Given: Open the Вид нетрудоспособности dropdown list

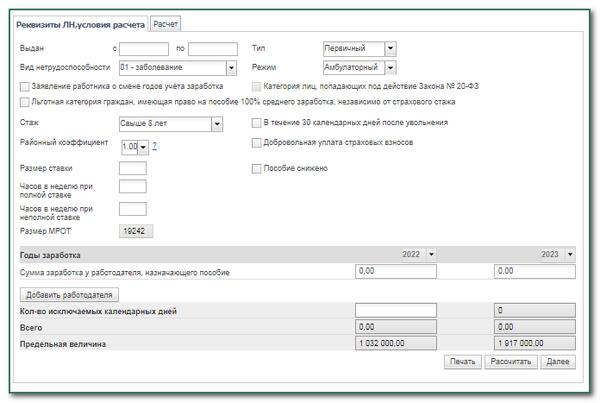Looking at the screenshot, I should pos(231,68).
